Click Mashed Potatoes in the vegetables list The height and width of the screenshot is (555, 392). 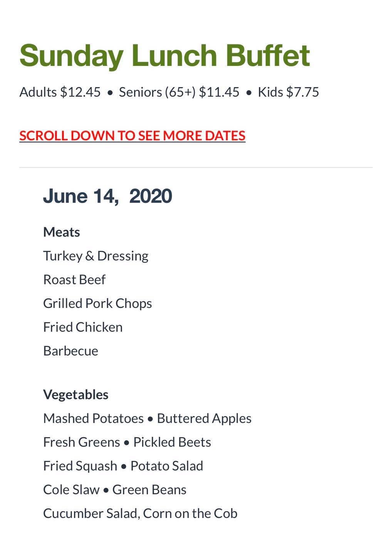(93, 419)
